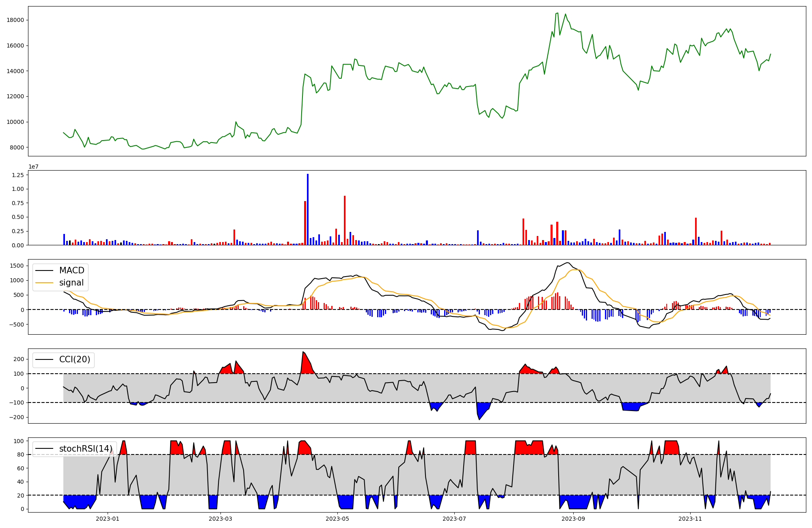Click the orange signal legend line

pos(44,283)
